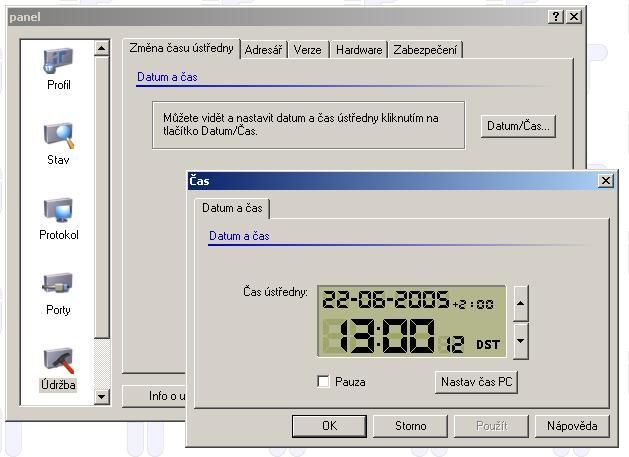
Task: Click the Nastav čas PC button
Action: coord(478,382)
